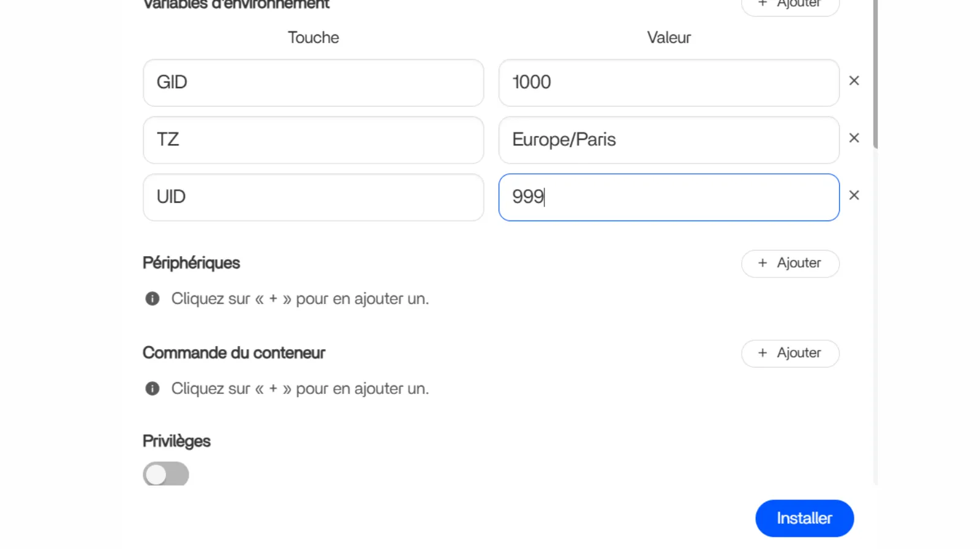Click the + icon in the Périphériques Ajouter button

762,263
